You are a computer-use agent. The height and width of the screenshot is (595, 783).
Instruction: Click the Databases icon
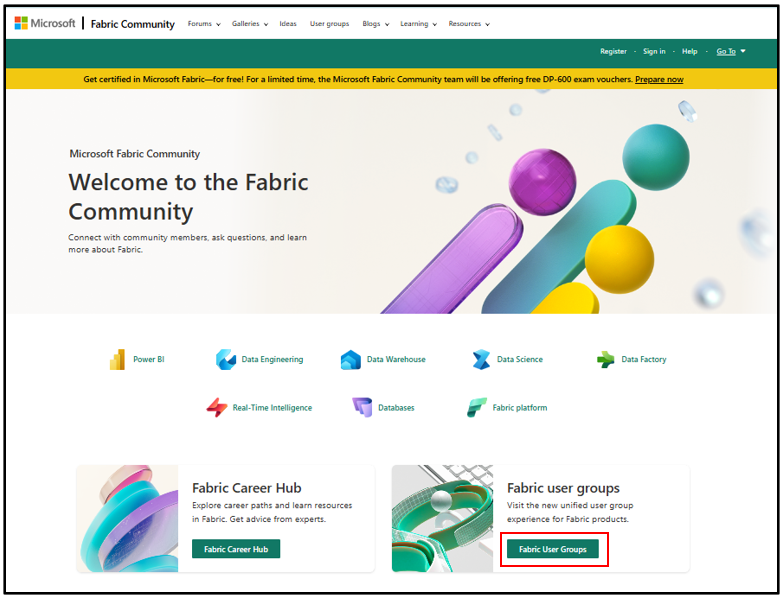[x=362, y=407]
